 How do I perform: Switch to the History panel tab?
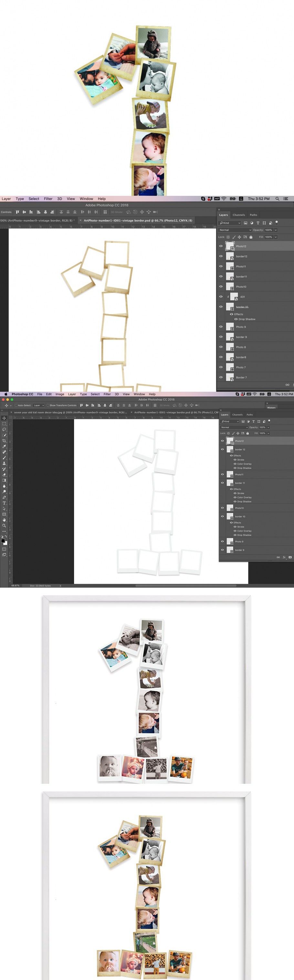[x=271, y=408]
